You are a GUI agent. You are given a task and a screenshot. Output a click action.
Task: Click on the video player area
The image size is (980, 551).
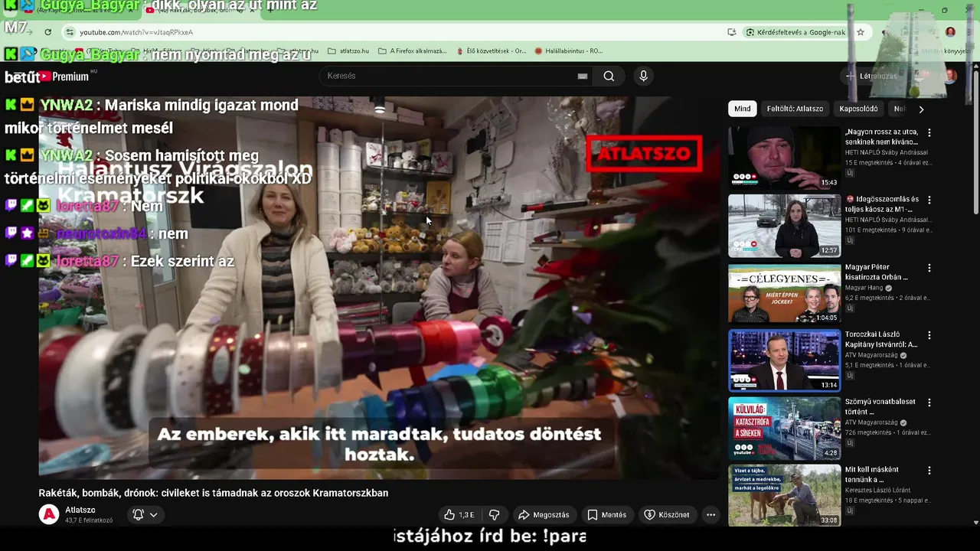379,287
